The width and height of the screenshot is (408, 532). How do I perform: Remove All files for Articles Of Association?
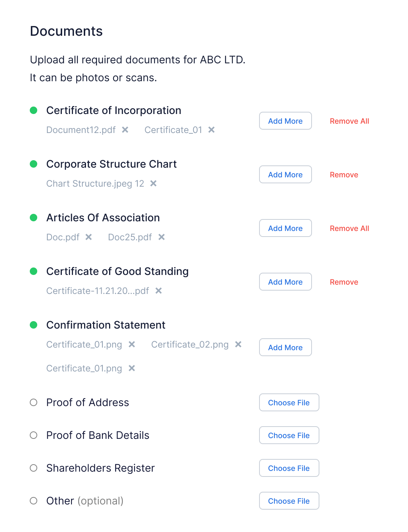point(349,228)
